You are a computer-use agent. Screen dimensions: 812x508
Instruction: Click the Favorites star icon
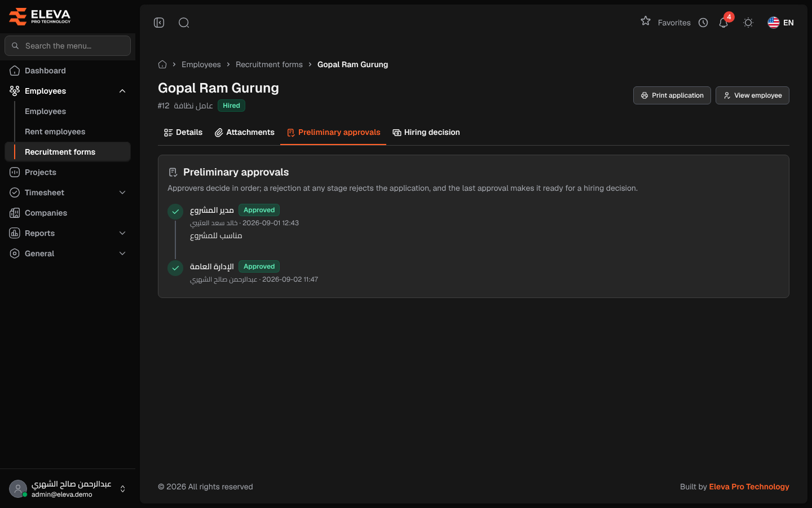pos(646,21)
